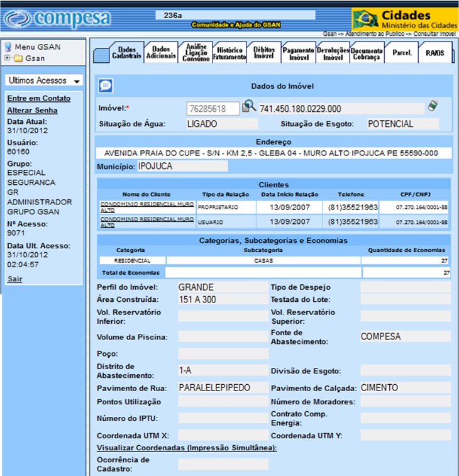Viewport: 459px width, 476px height.
Task: Open the Visualizar Coordenadas link
Action: point(187,448)
